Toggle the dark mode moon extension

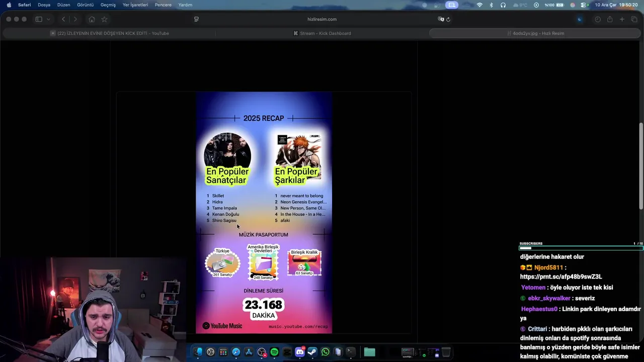coord(580,19)
